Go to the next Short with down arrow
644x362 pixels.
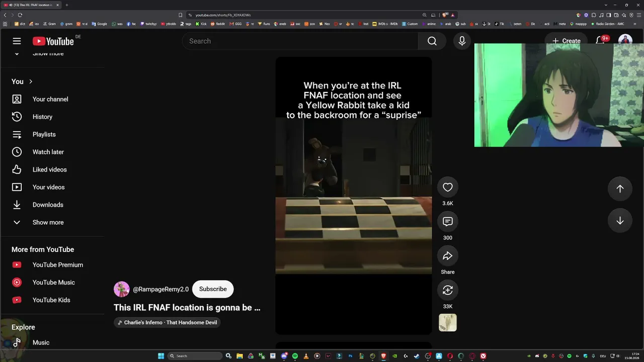(620, 221)
